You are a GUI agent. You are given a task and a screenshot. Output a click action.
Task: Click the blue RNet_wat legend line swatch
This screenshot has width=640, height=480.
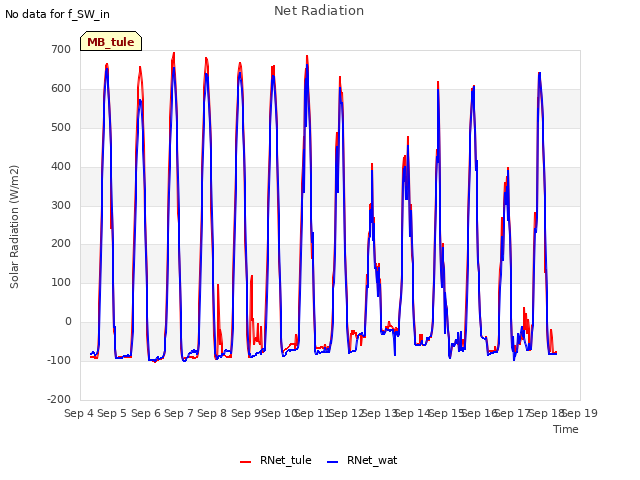point(333,462)
